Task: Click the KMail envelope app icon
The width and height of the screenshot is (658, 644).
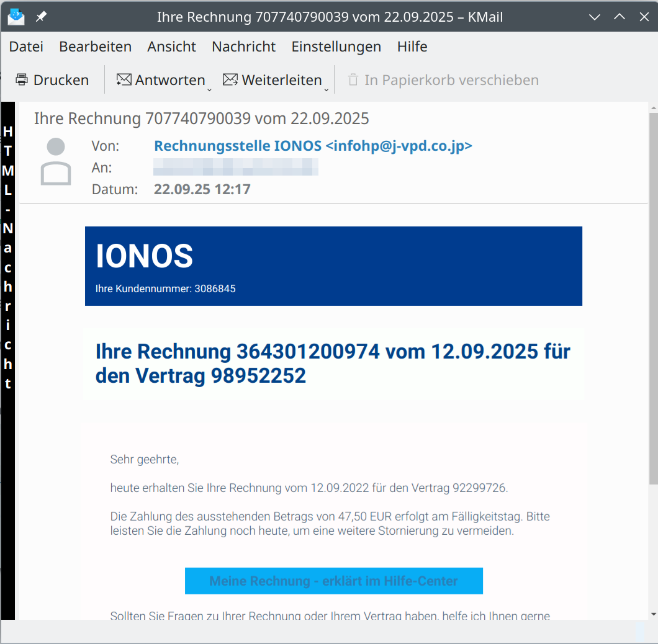Action: (x=16, y=17)
